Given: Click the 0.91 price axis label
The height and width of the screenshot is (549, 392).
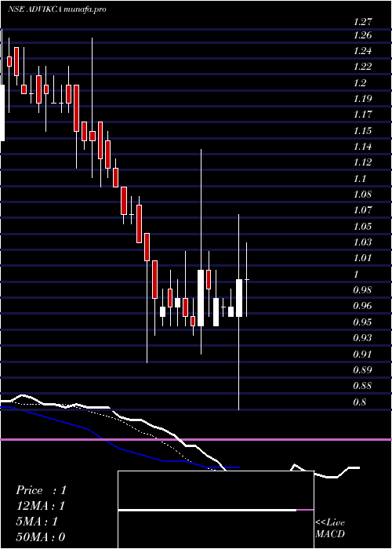Looking at the screenshot, I should pos(362,354).
